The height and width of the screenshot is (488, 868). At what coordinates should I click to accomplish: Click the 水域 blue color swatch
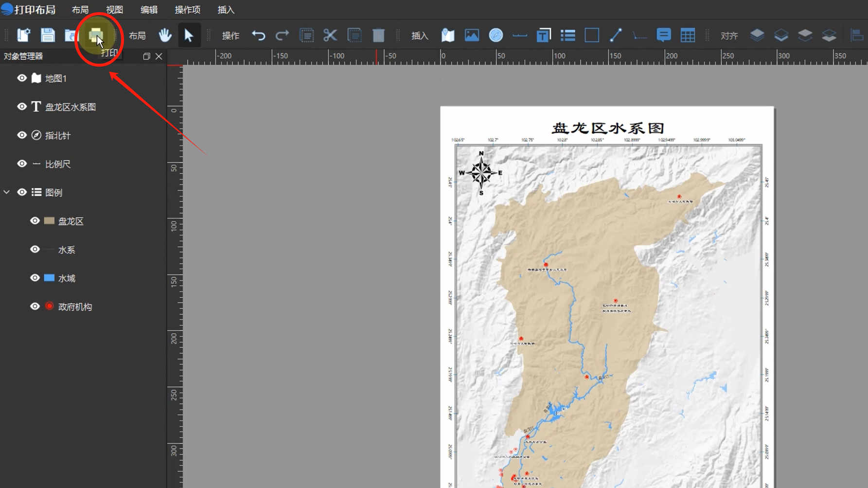(49, 278)
